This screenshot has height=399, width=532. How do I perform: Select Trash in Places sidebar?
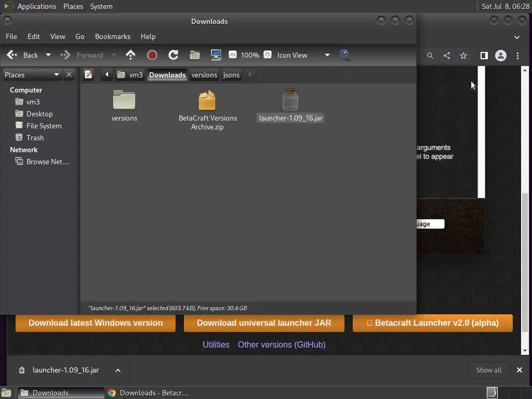[x=30, y=138]
